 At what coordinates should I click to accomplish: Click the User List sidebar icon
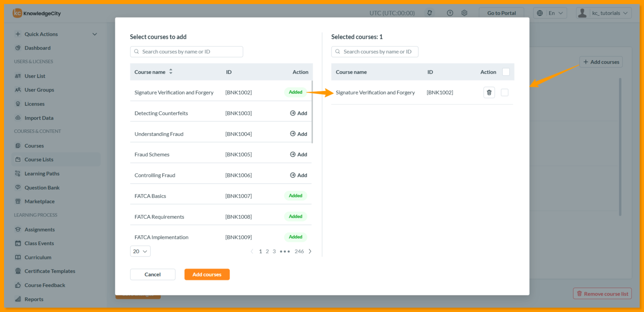[18, 76]
